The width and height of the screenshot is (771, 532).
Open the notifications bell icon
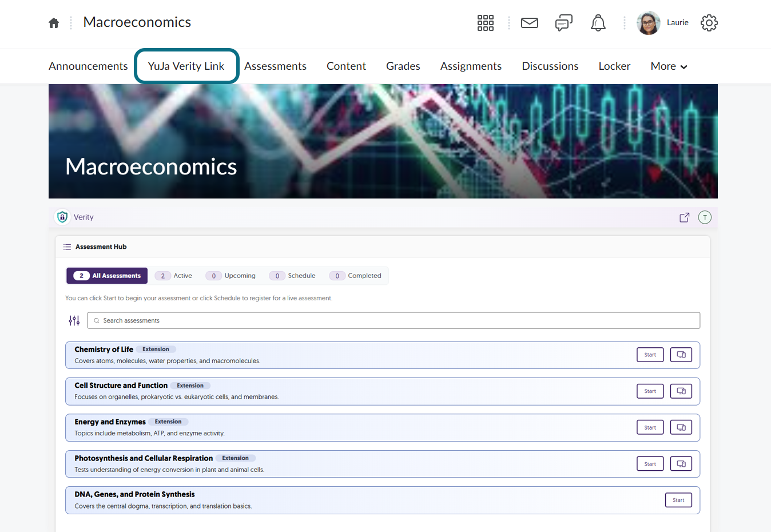tap(598, 23)
